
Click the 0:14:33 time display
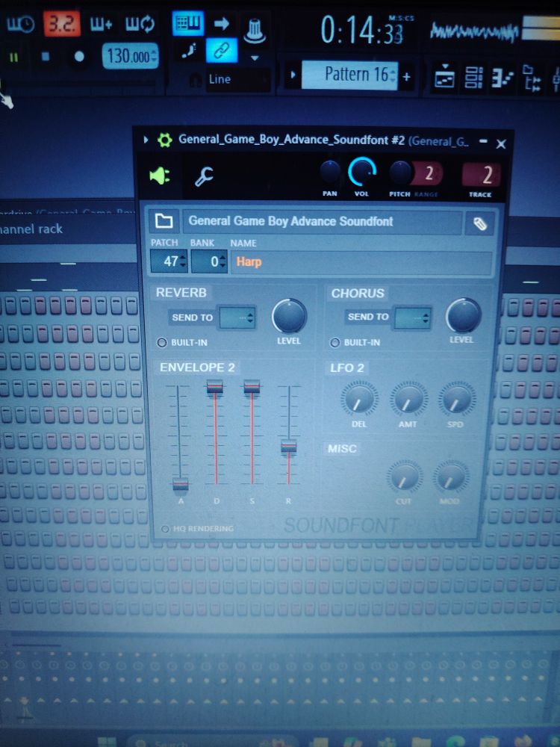point(363,31)
